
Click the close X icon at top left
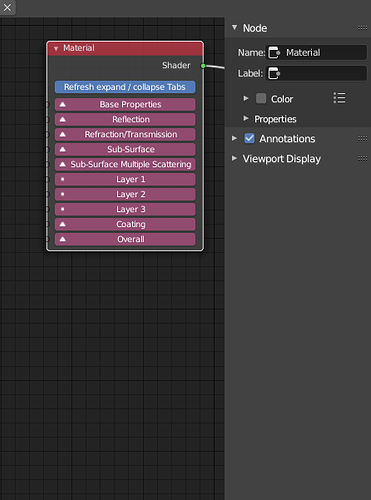[x=7, y=7]
